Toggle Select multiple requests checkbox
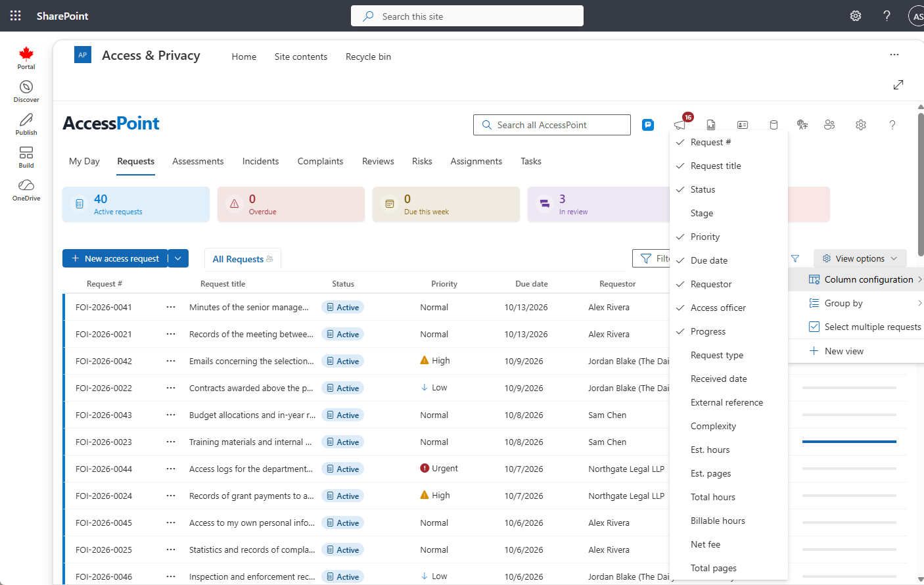 click(814, 327)
